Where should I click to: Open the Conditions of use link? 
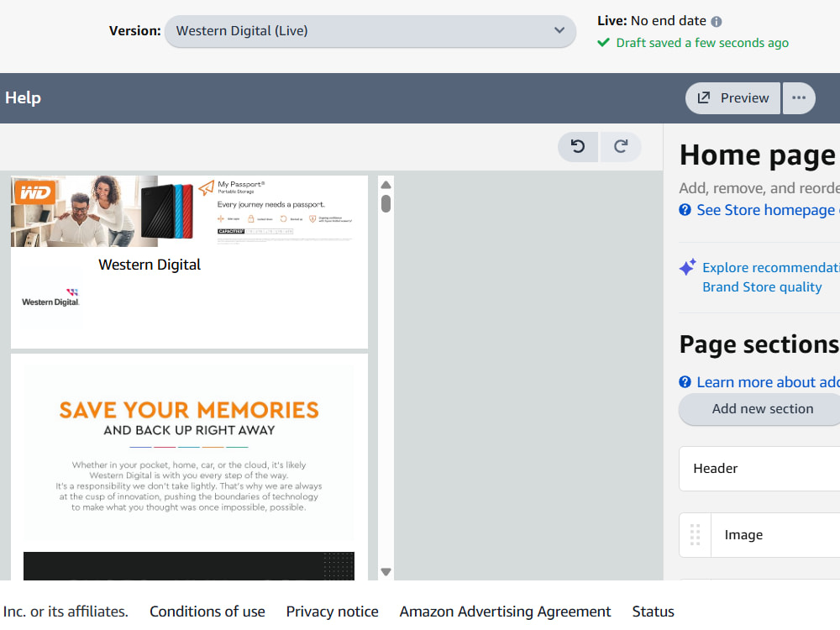tap(207, 612)
